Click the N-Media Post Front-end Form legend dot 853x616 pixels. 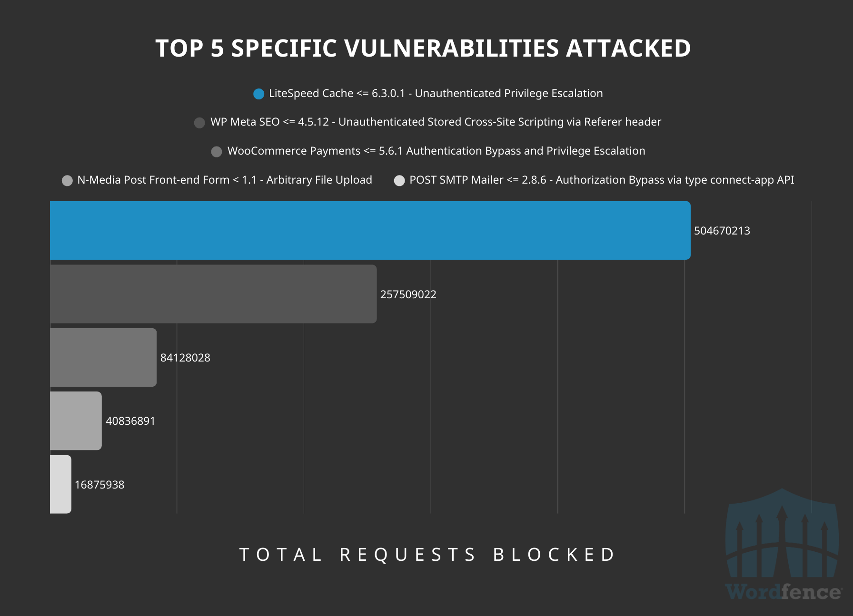point(67,181)
